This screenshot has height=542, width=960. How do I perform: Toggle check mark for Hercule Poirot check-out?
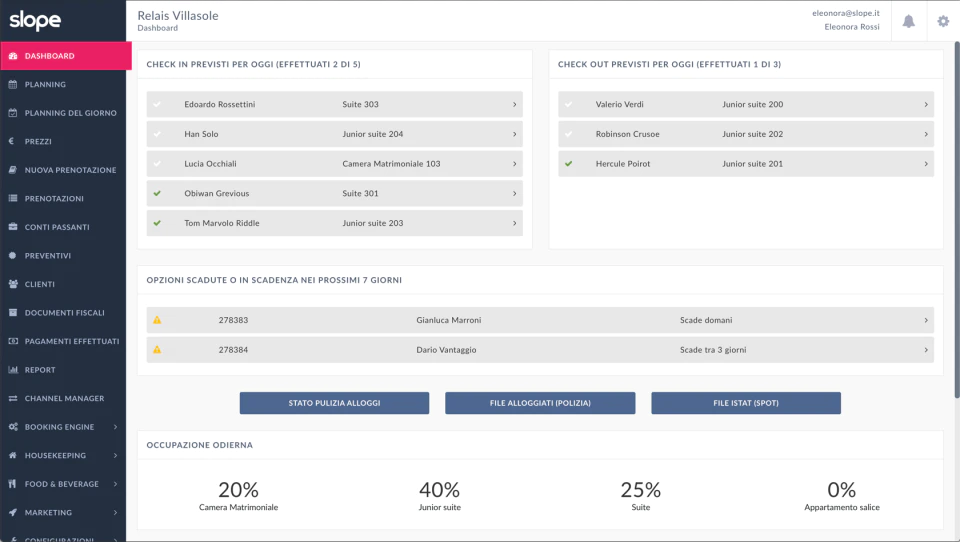(569, 164)
